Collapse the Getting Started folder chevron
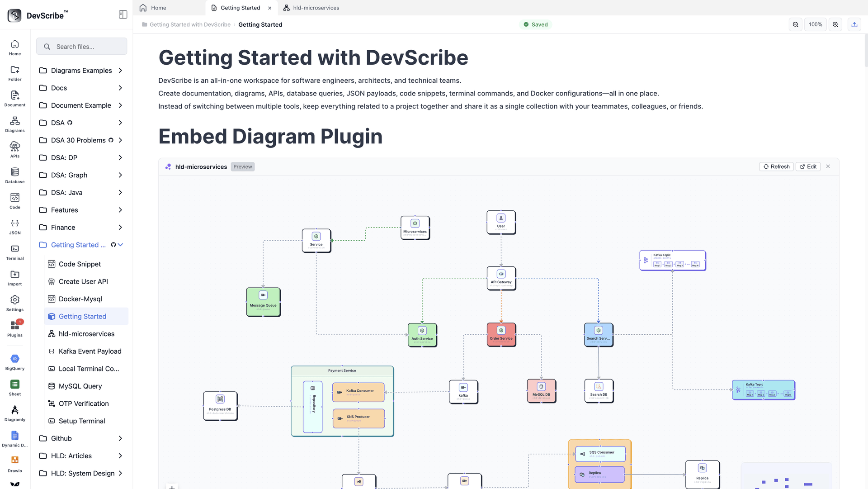The width and height of the screenshot is (868, 489). [121, 245]
